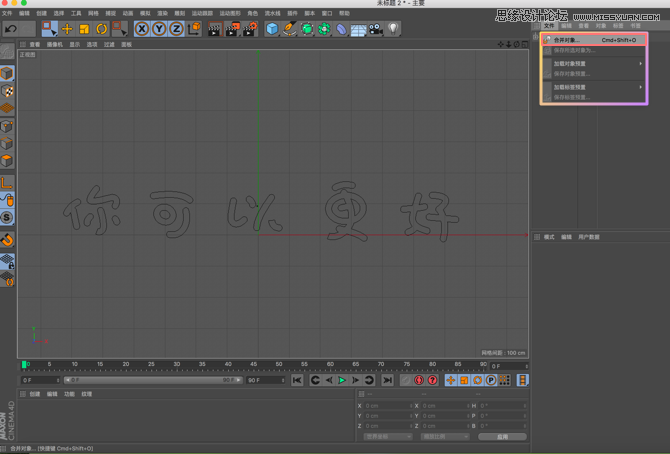Open the viewport 摄像机 menu
Viewport: 670px width, 454px height.
[x=55, y=44]
